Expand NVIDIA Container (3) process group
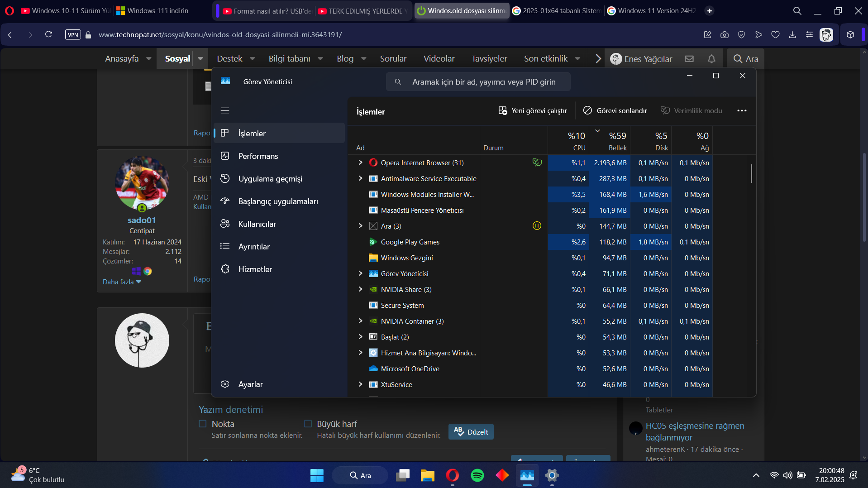The image size is (868, 488). tap(360, 321)
